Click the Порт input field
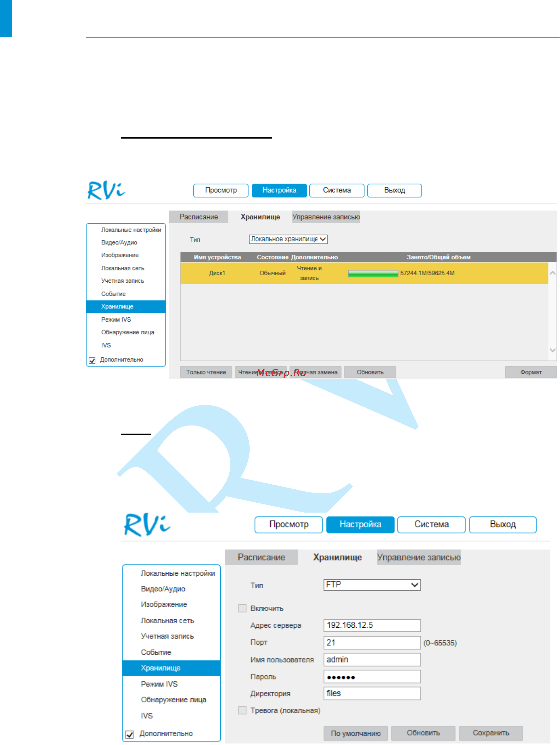 [372, 643]
